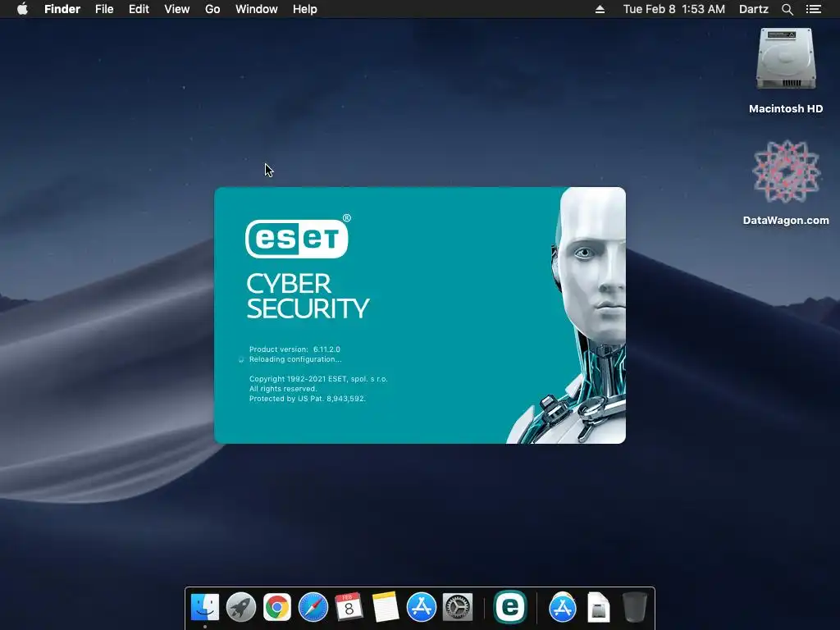Open Calendar showing Feb 8 in dock

click(x=349, y=607)
